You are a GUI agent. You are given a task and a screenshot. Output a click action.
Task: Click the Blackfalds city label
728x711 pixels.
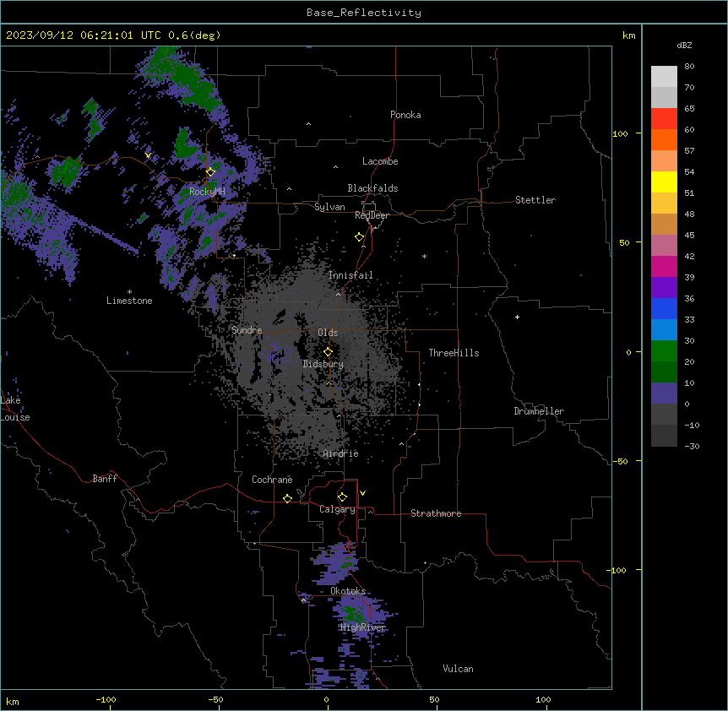coord(372,188)
